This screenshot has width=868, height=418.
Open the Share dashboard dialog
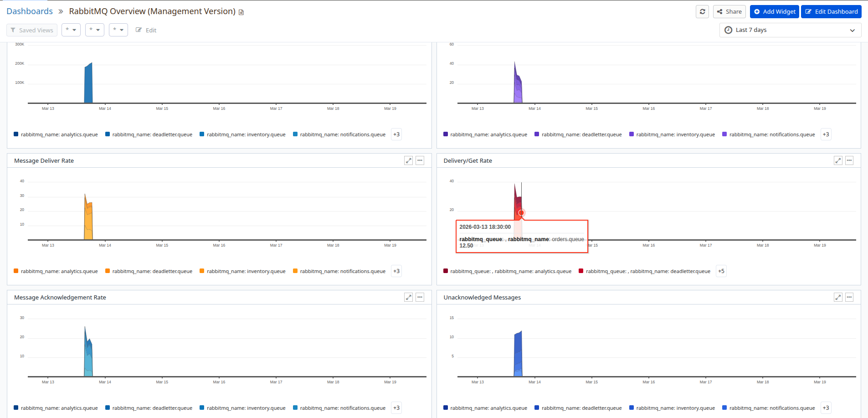coord(729,11)
